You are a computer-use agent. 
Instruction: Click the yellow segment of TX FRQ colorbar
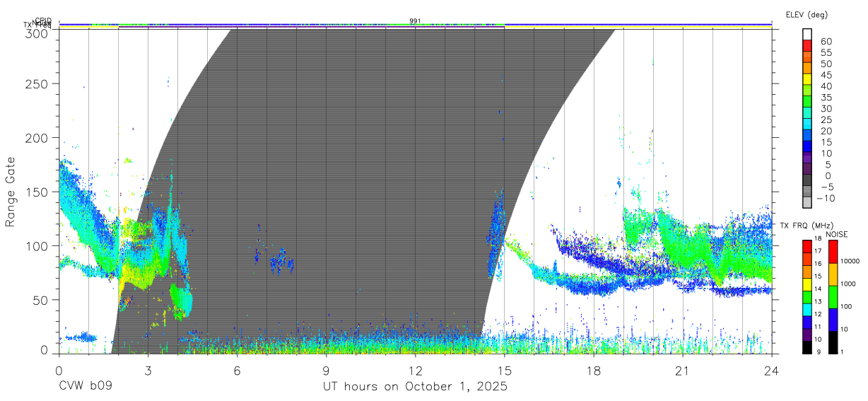pyautogui.click(x=807, y=284)
